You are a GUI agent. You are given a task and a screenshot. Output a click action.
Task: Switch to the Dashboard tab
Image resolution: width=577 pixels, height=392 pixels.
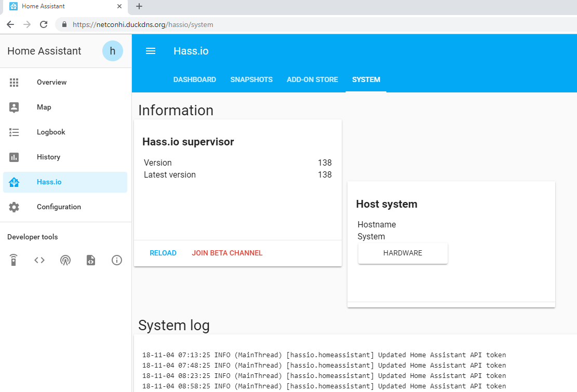point(195,80)
